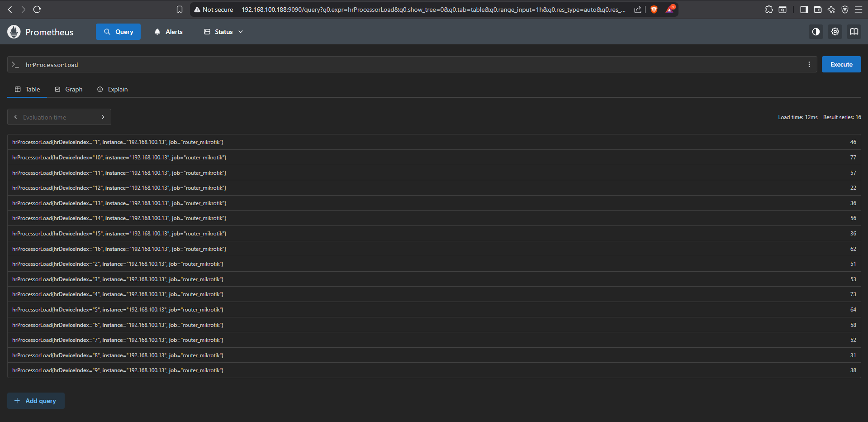868x422 pixels.
Task: Click the Prometheus logo icon
Action: click(x=14, y=32)
